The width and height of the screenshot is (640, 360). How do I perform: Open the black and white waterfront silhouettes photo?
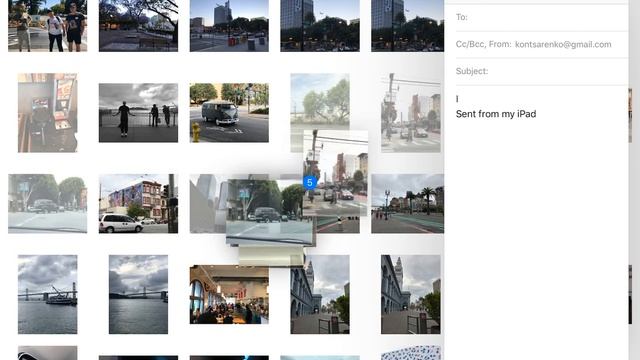pos(138,113)
